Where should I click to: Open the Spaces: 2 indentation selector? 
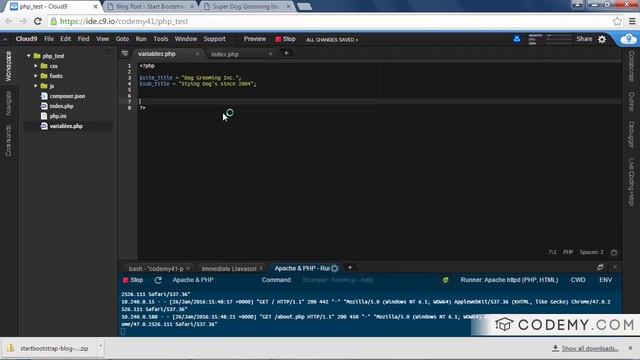point(591,252)
